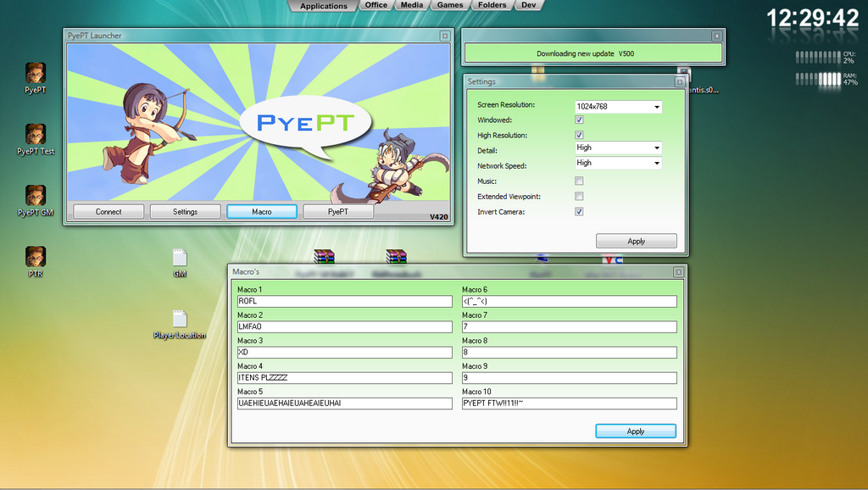Click the Macro 4 input field
The height and width of the screenshot is (490, 868).
click(x=345, y=378)
